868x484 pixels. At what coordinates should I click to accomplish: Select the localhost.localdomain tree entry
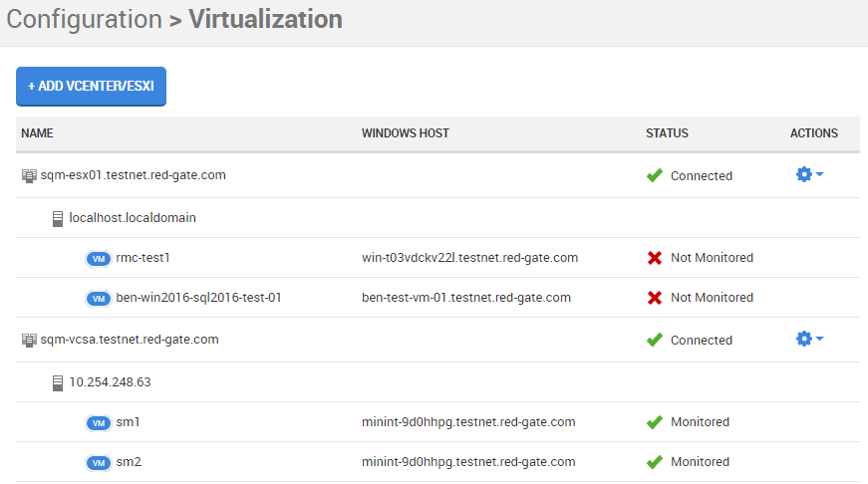133,217
